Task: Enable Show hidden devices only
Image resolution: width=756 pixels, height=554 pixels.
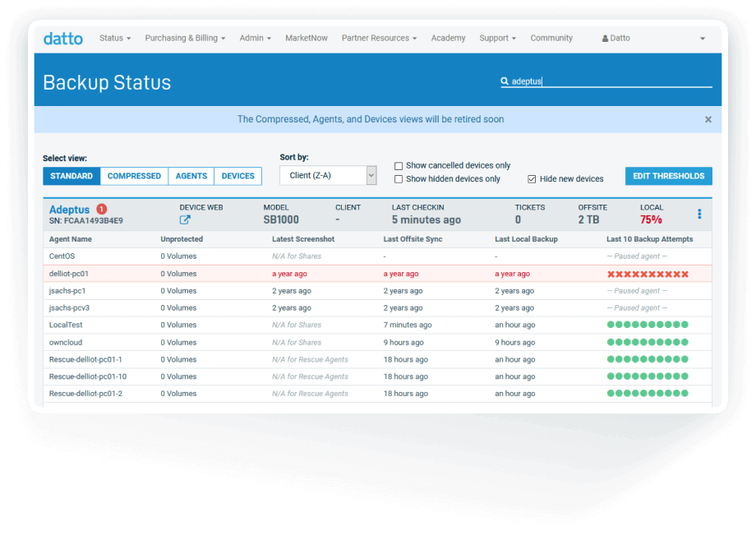Action: [x=399, y=179]
